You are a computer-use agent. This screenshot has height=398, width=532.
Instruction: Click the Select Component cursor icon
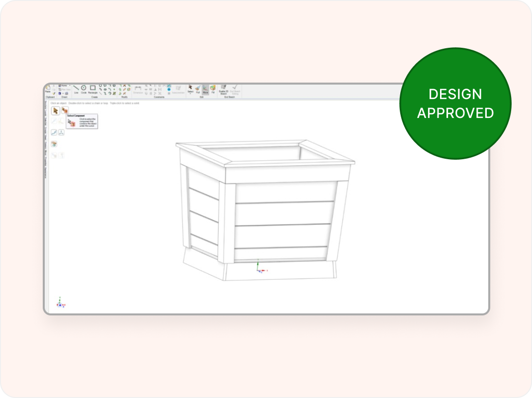pyautogui.click(x=65, y=111)
